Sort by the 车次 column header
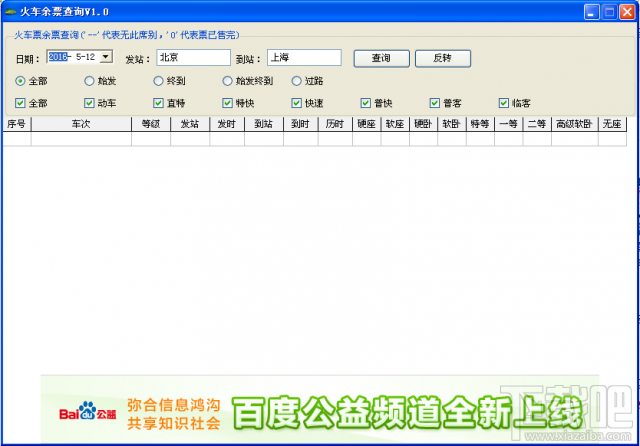Screen dimensions: 640x446 point(81,124)
